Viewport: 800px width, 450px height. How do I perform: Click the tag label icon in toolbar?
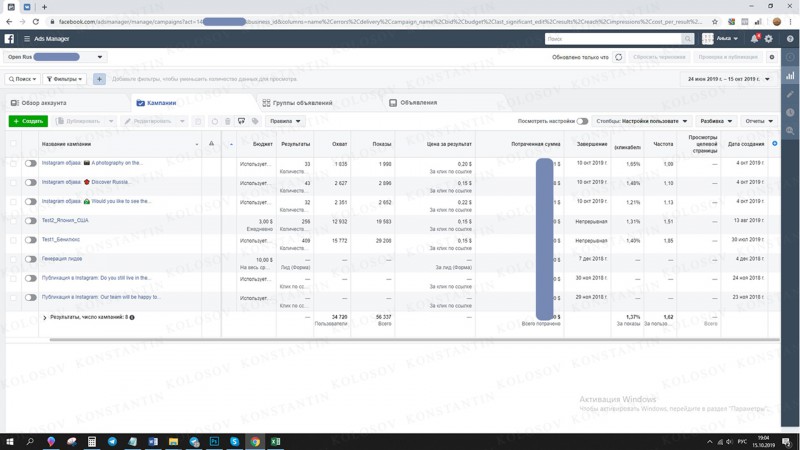tap(255, 121)
